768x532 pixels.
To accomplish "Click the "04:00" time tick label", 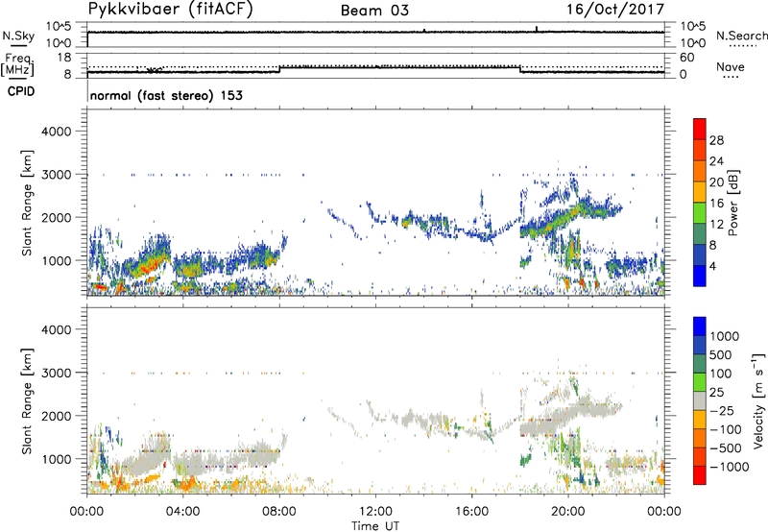I will 182,512.
